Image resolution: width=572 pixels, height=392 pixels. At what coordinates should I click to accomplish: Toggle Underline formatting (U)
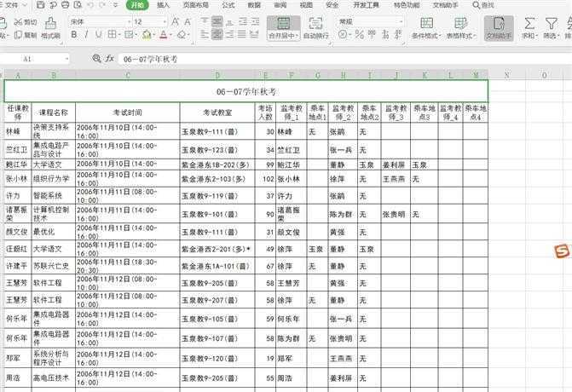[x=98, y=35]
